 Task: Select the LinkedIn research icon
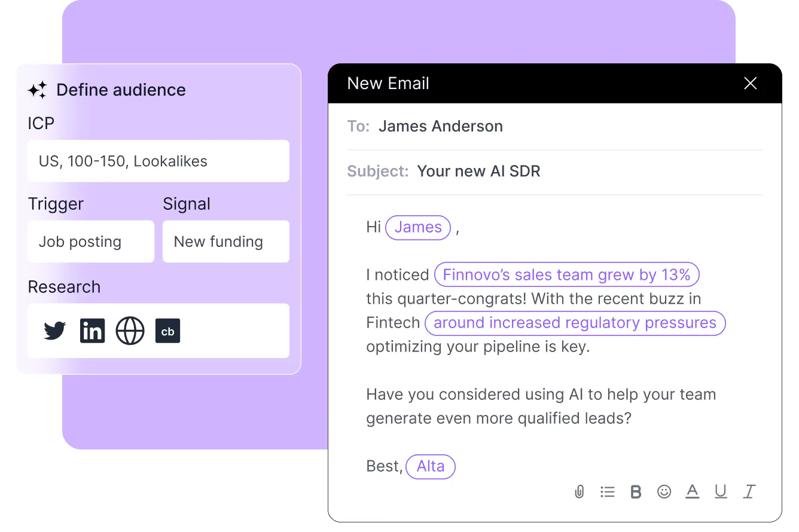pyautogui.click(x=92, y=331)
